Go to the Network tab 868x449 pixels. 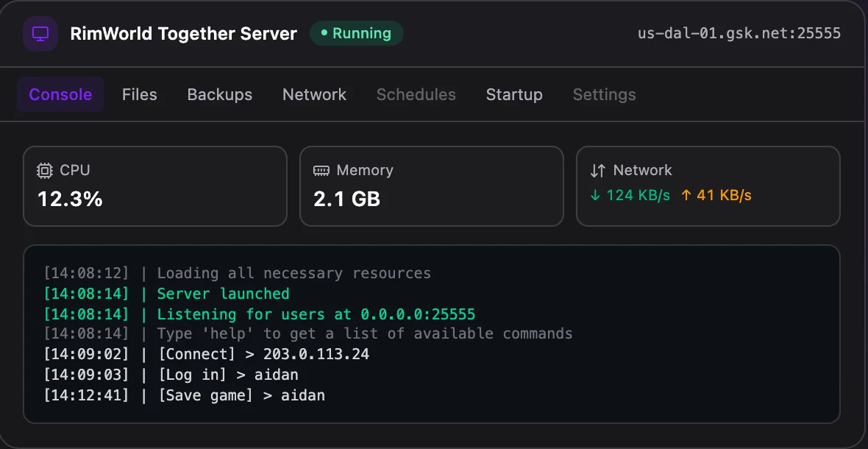click(314, 95)
